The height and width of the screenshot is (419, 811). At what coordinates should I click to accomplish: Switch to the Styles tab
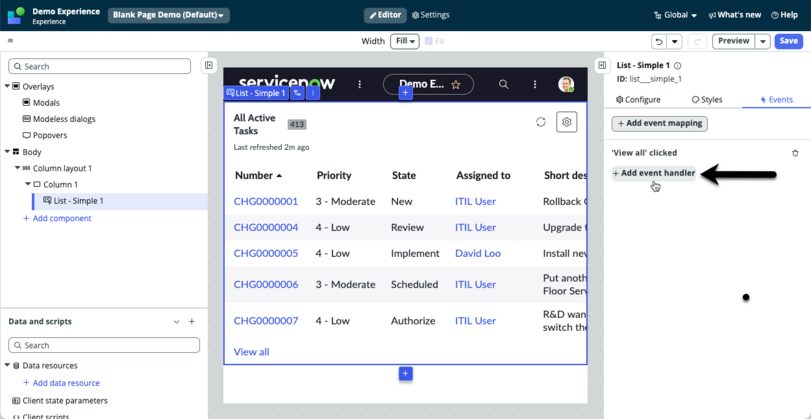[707, 100]
